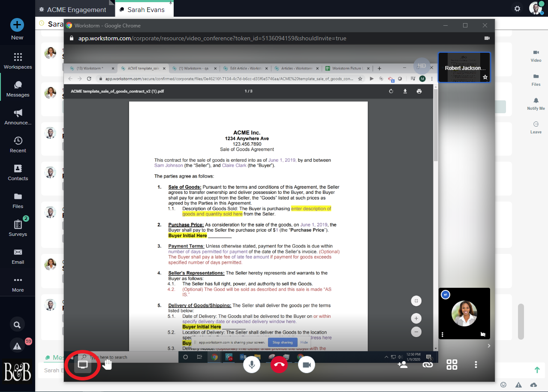The height and width of the screenshot is (392, 548).
Task: Open more actions menu in conference toolbar
Action: coord(476,365)
